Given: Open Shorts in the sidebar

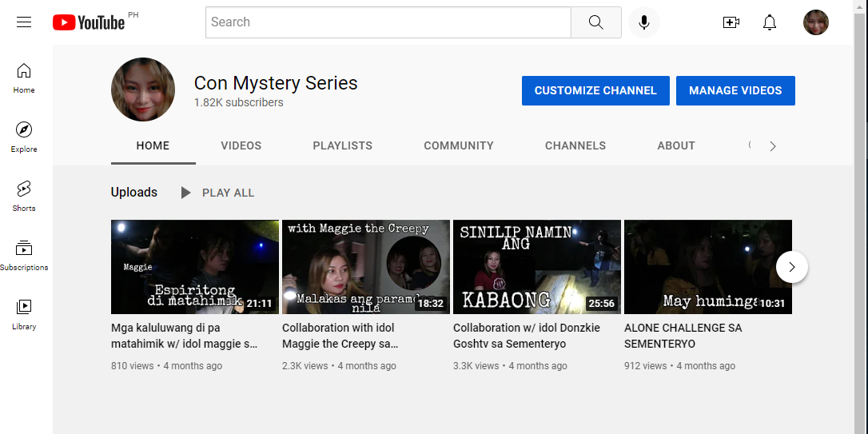Looking at the screenshot, I should (x=24, y=197).
